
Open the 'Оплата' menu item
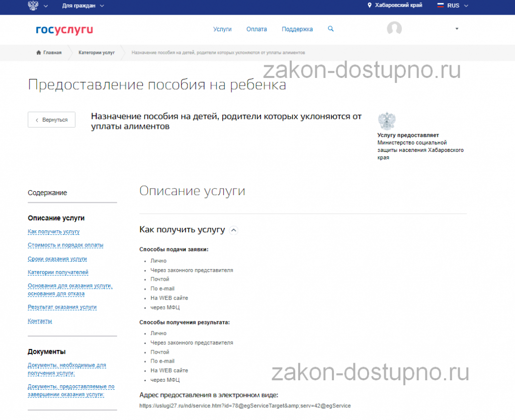click(256, 29)
